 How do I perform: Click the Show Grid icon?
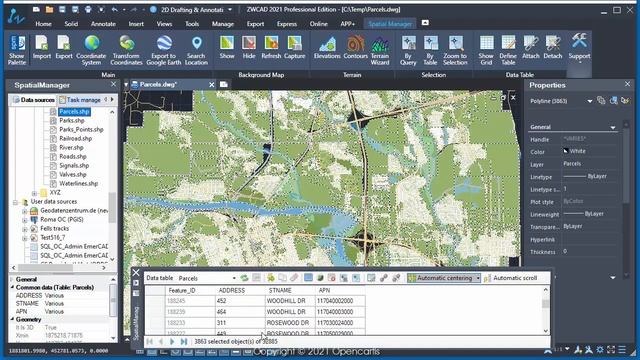tap(486, 50)
